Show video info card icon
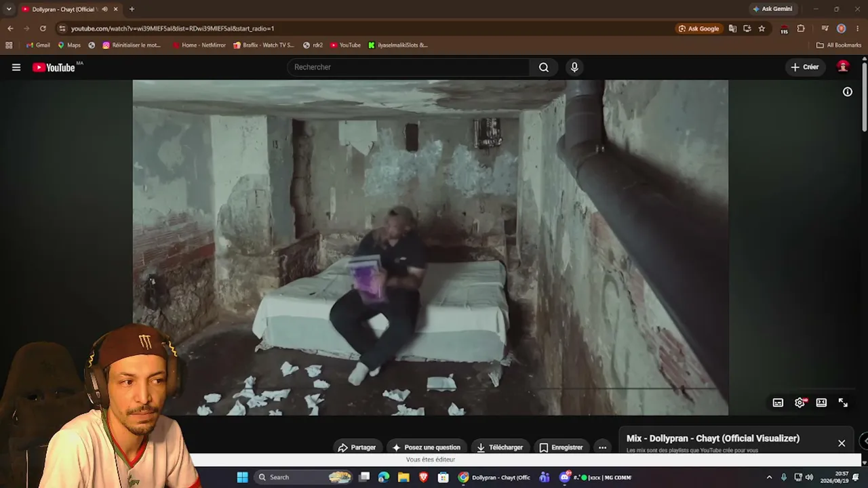 tap(848, 91)
